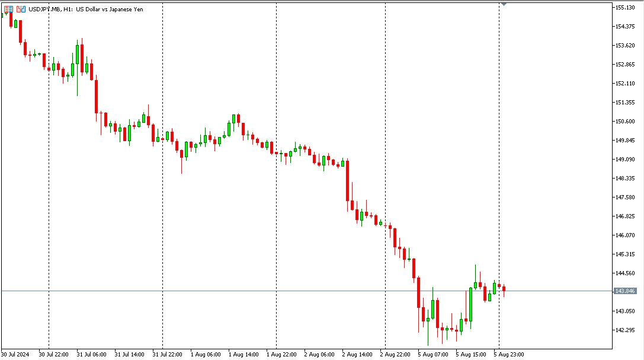Click time axis label 1 Aug 06:00
The height and width of the screenshot is (360, 644).
tap(206, 354)
